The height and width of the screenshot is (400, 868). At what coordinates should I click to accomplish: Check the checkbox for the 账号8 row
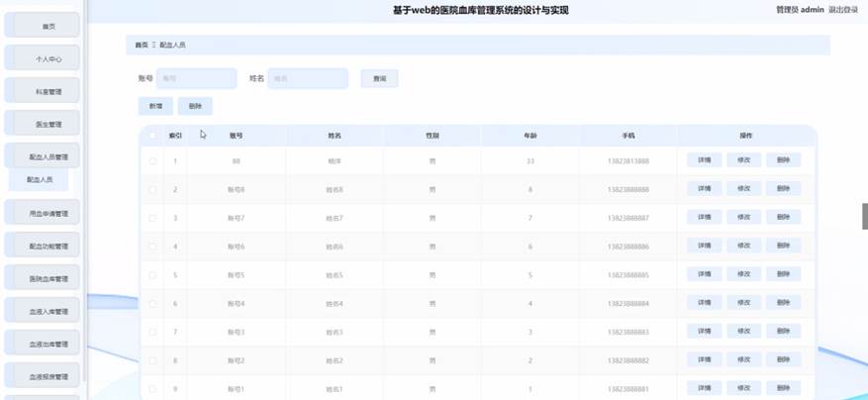[x=152, y=189]
